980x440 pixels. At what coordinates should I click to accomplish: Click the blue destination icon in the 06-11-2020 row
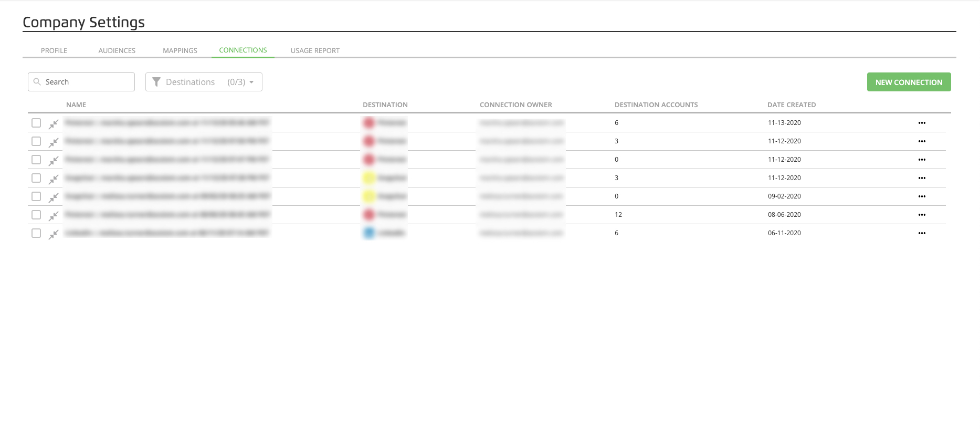click(369, 233)
